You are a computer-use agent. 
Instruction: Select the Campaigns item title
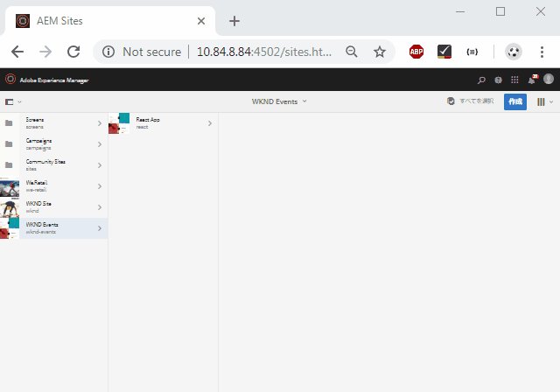[38, 141]
